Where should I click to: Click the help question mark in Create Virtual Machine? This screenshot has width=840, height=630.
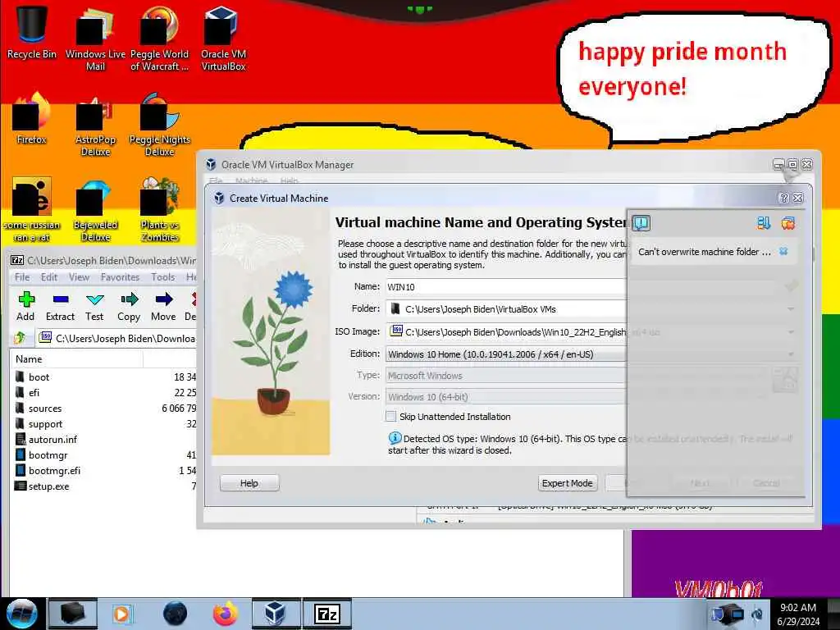tap(783, 198)
